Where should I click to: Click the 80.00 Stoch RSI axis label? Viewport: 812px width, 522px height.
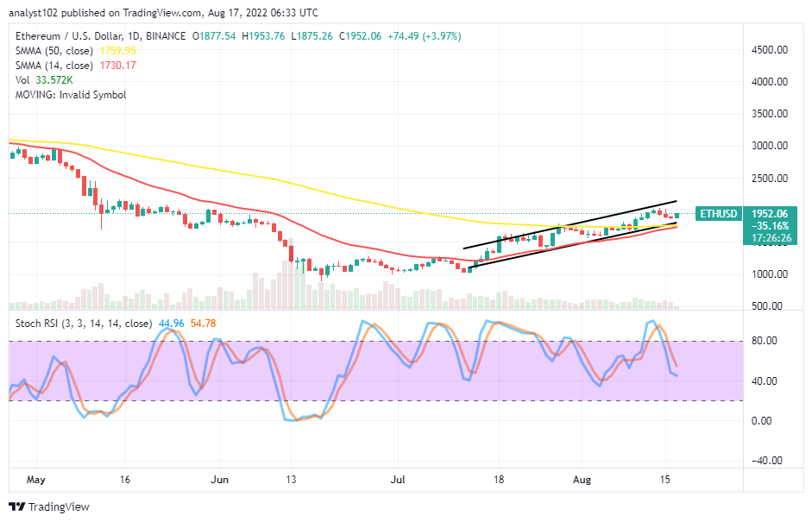[764, 341]
